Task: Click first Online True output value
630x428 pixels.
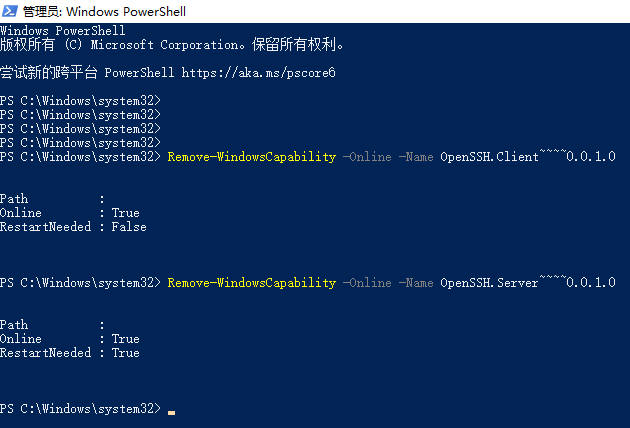Action: coord(126,213)
